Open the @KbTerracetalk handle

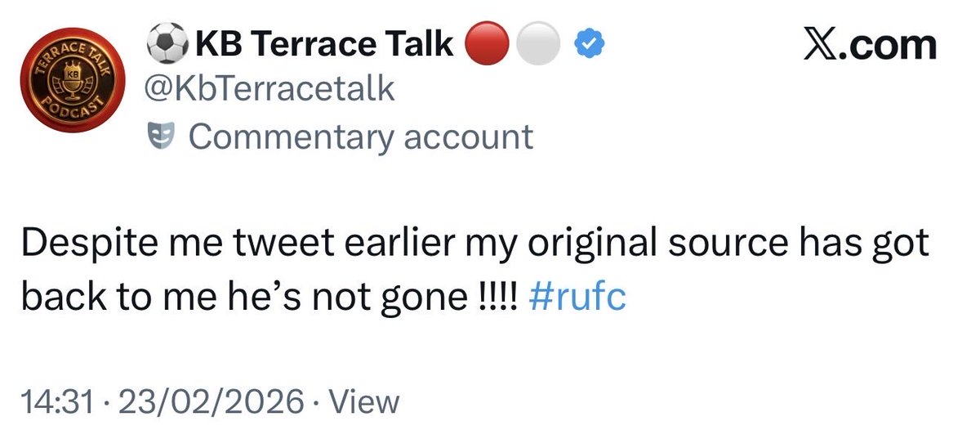click(x=269, y=90)
